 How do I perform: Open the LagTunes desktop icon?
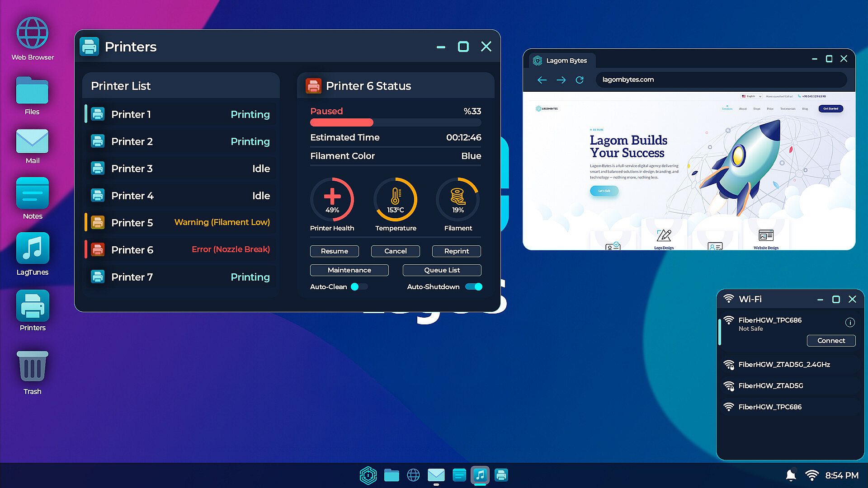click(x=33, y=249)
